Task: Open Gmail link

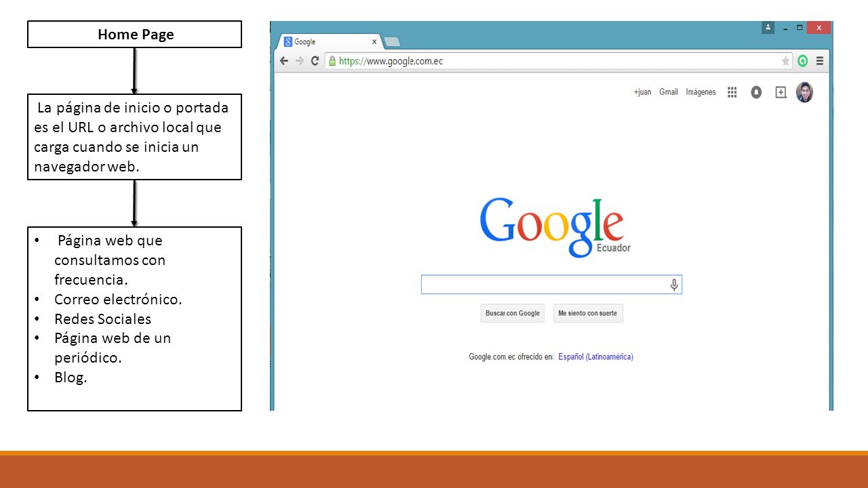Action: click(x=669, y=92)
